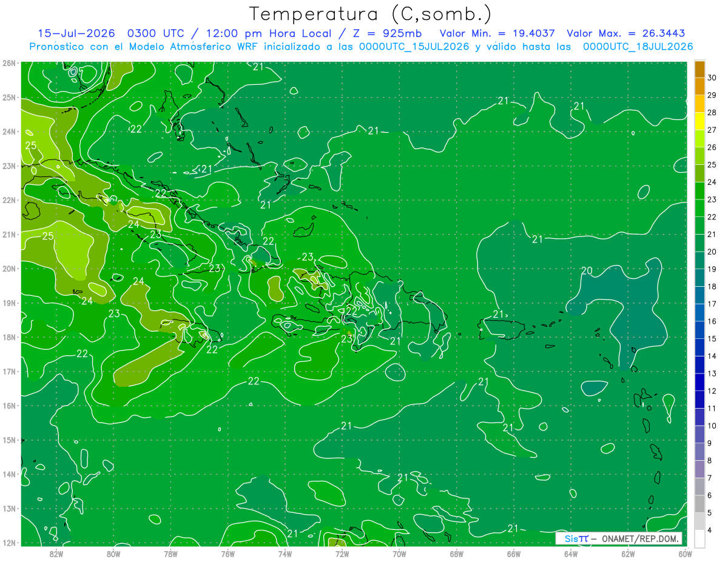Click the title 'Temperatura (C,somb.)'
Viewport: 728px width, 562px height.
370,14
